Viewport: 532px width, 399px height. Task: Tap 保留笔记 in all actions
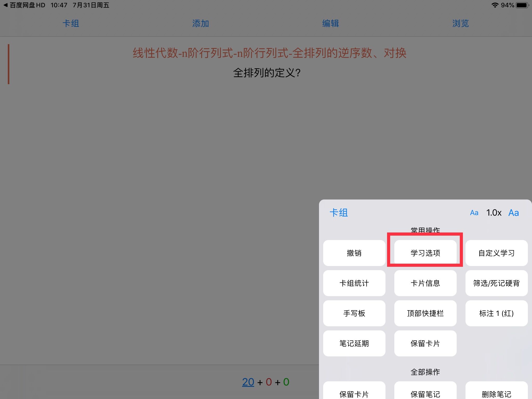click(425, 393)
